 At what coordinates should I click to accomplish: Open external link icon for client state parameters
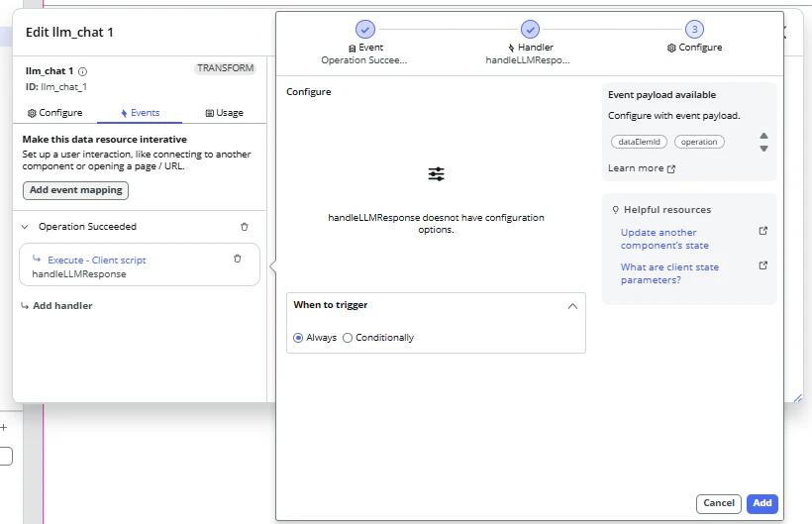(762, 265)
